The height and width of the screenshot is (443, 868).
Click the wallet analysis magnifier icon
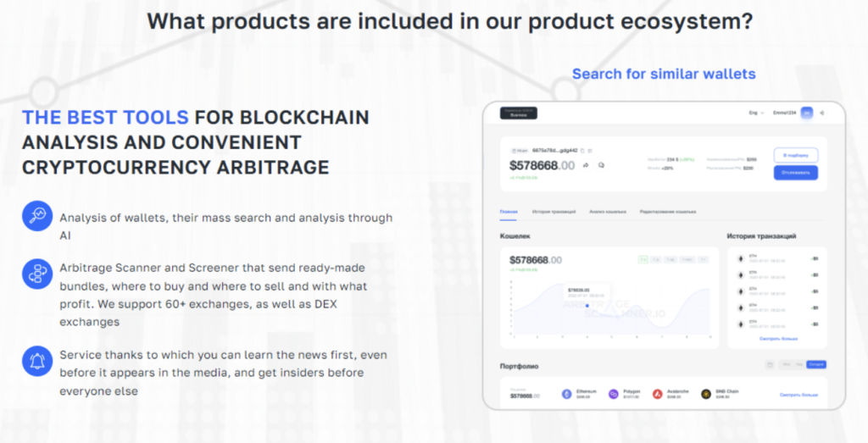tap(37, 216)
